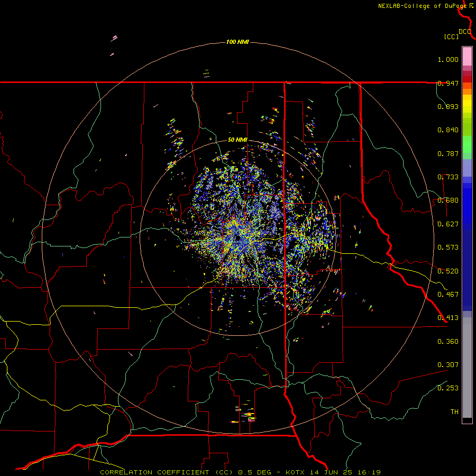Viewport: 476px width, 476px height.
Task: Click the KOTX radar site center dot
Action: pos(237,238)
